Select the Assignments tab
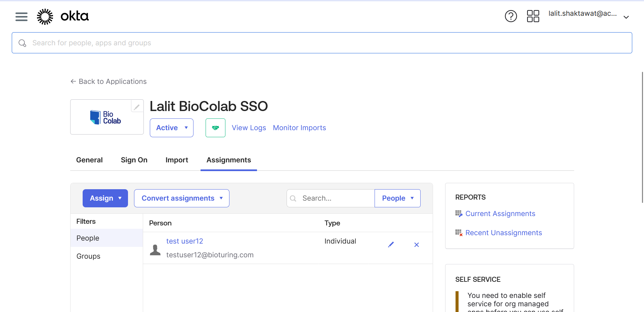 click(229, 160)
